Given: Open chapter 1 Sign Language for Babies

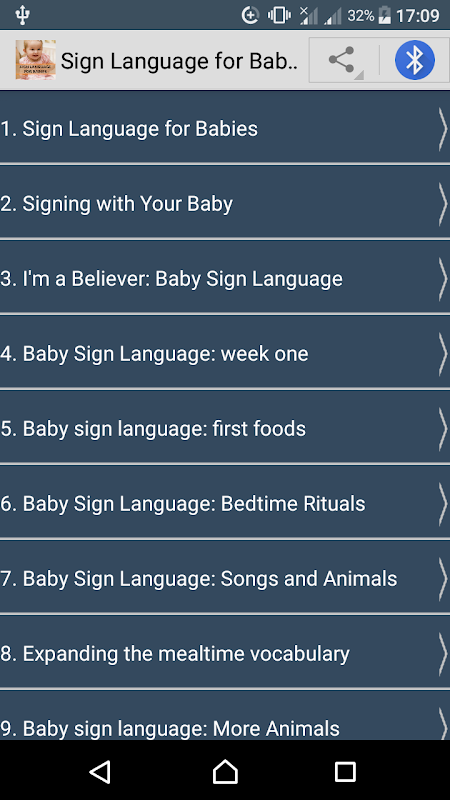Looking at the screenshot, I should (225, 128).
